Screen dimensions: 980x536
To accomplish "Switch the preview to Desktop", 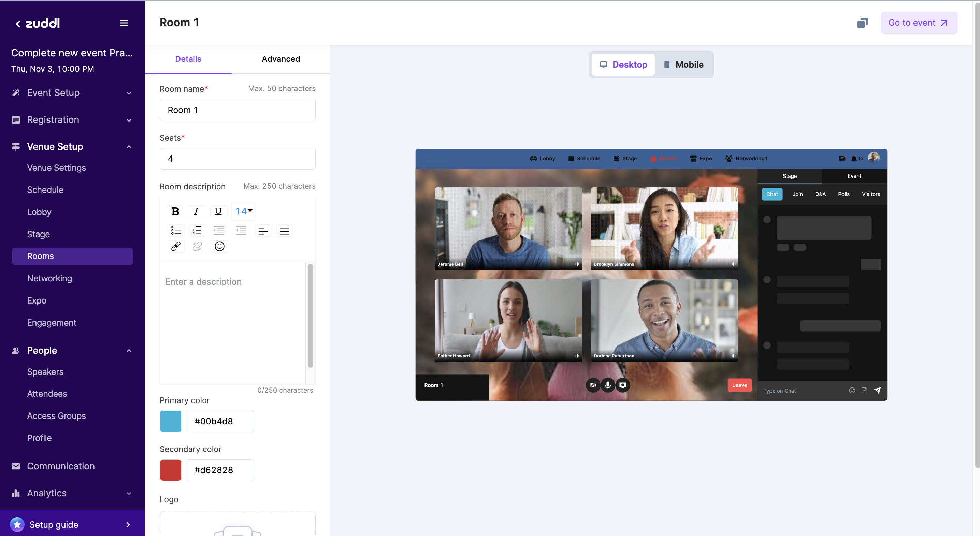I will (x=623, y=65).
